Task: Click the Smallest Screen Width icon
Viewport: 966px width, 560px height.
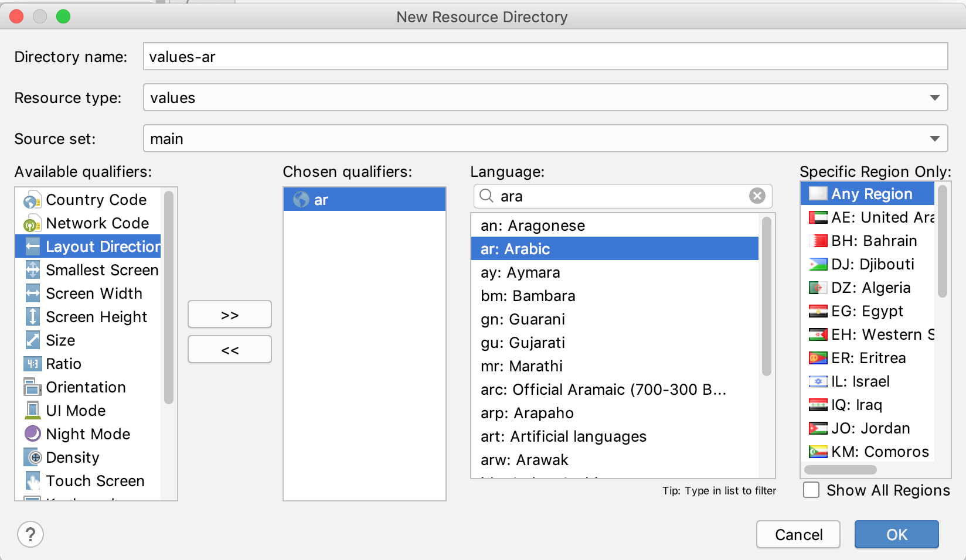Action: click(x=33, y=270)
